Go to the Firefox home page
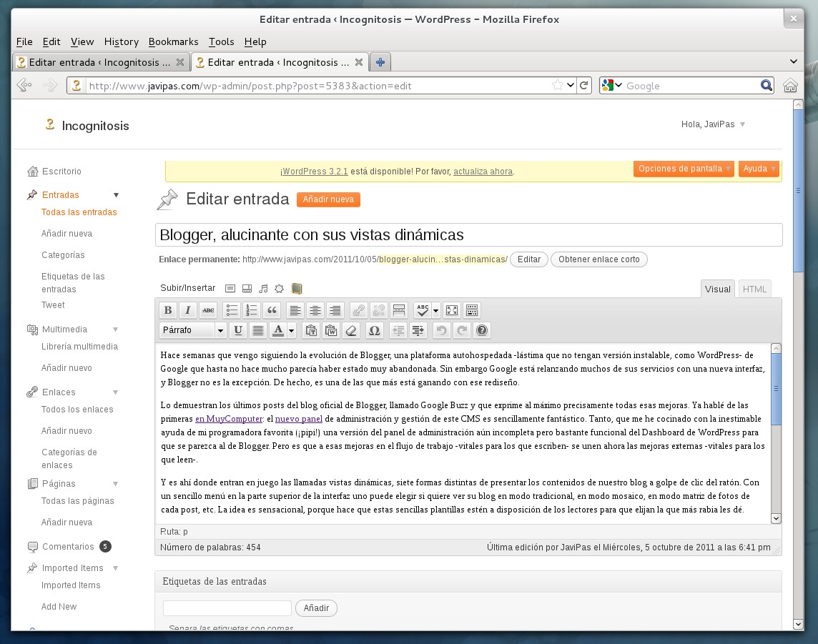Viewport: 818px width, 644px height. pos(790,85)
